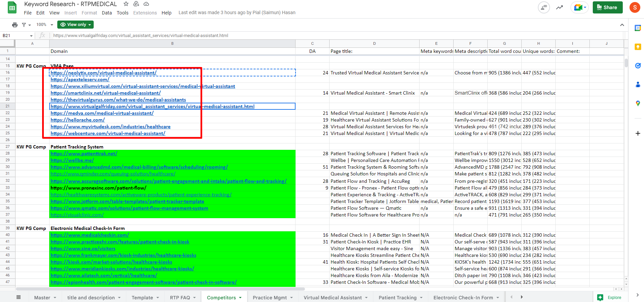The height and width of the screenshot is (302, 644).
Task: Open Practice Mgmt tab dropdown arrow
Action: pos(292,298)
